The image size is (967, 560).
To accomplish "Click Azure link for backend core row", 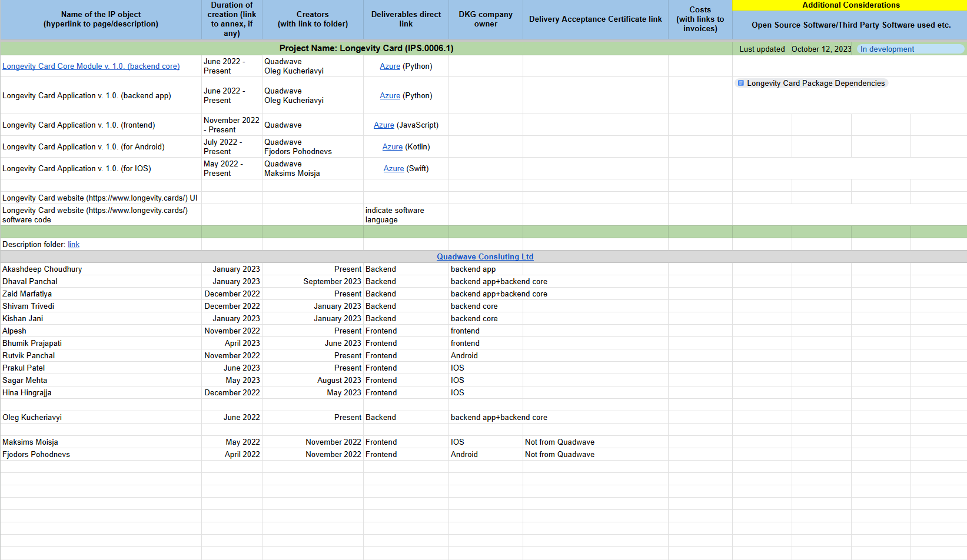I will [390, 66].
